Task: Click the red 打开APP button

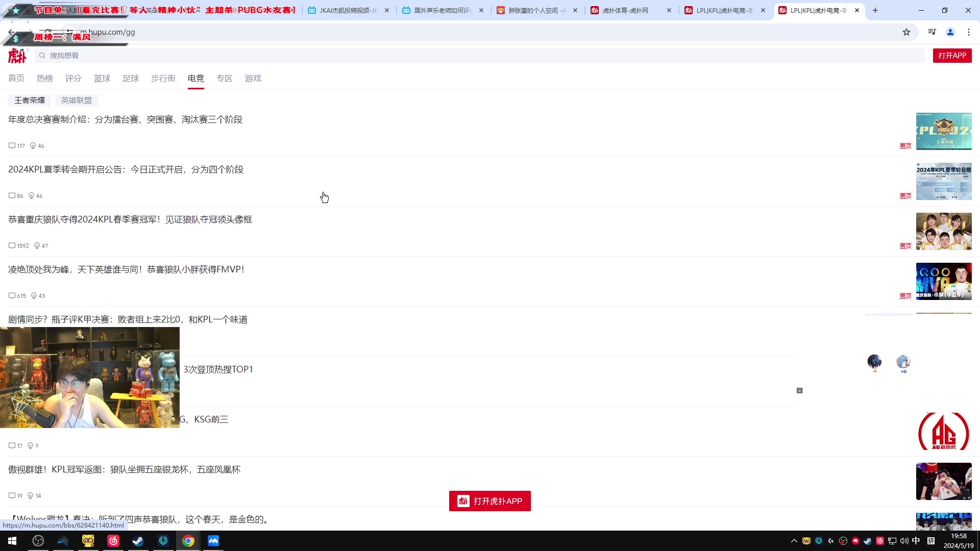Action: [952, 56]
